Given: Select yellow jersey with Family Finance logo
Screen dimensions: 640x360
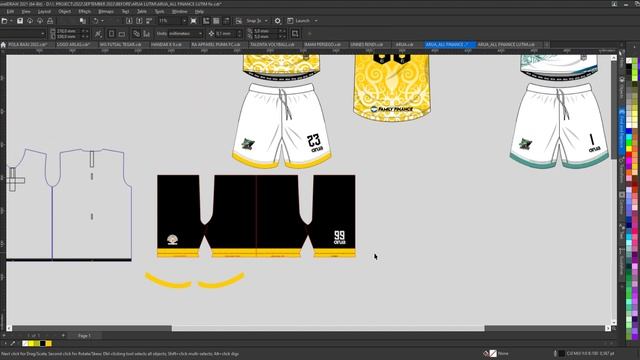Looking at the screenshot, I should [x=392, y=88].
